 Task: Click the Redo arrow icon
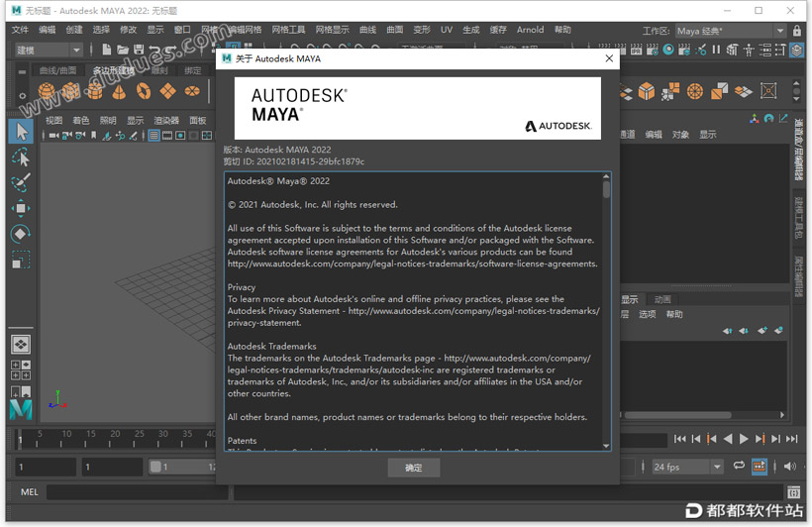coord(172,51)
